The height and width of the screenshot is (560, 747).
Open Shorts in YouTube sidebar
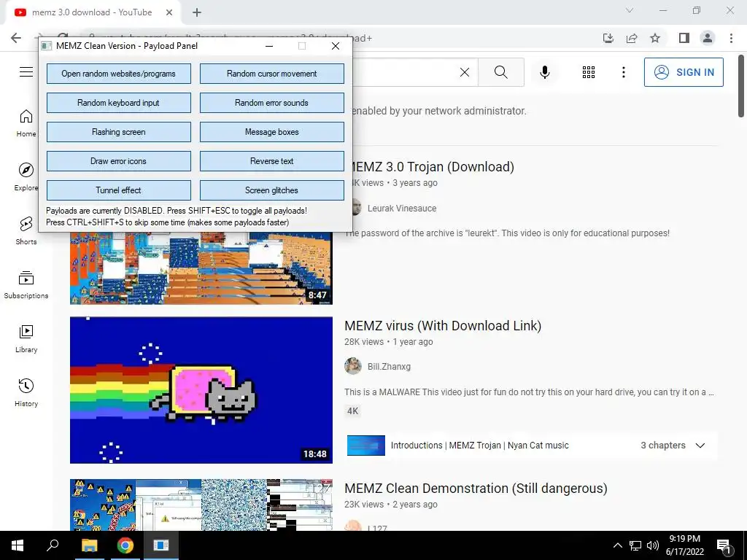pos(26,231)
